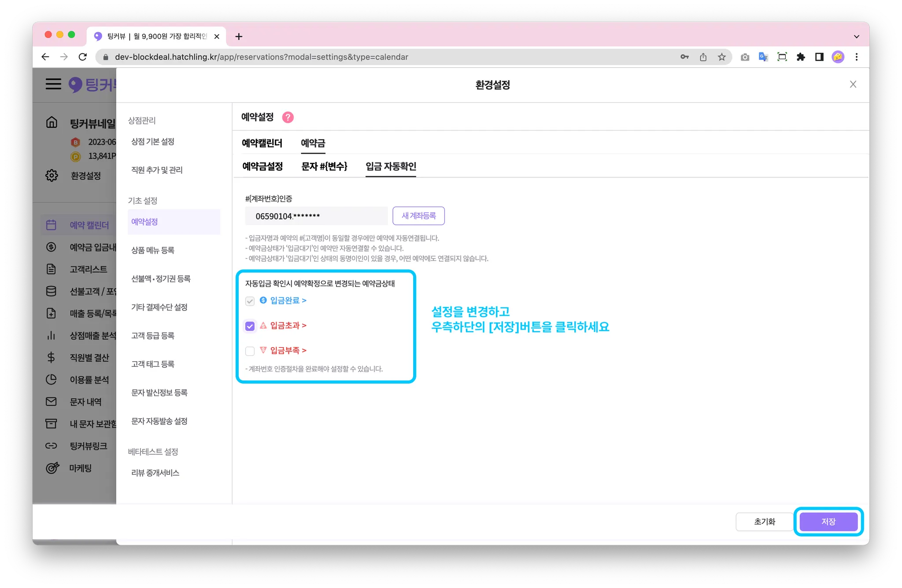The width and height of the screenshot is (902, 588).
Task: Expand the 입금완료 > link
Action: click(x=288, y=300)
